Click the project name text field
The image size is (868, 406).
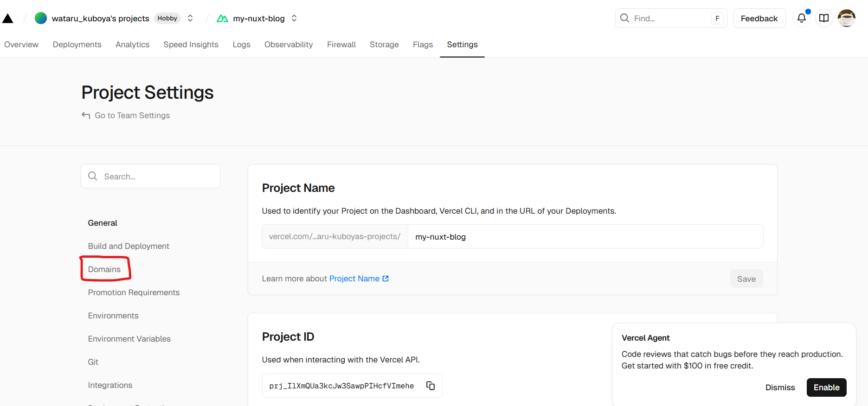585,237
